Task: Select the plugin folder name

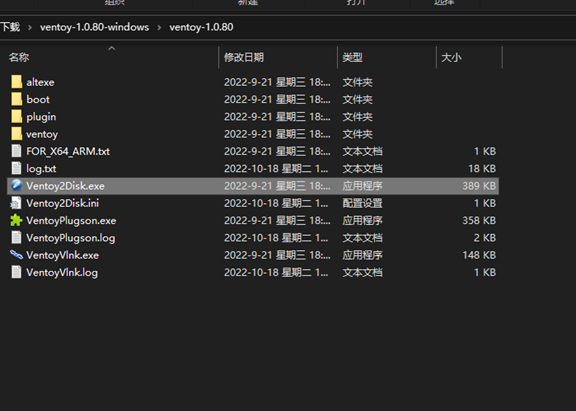Action: tap(41, 117)
